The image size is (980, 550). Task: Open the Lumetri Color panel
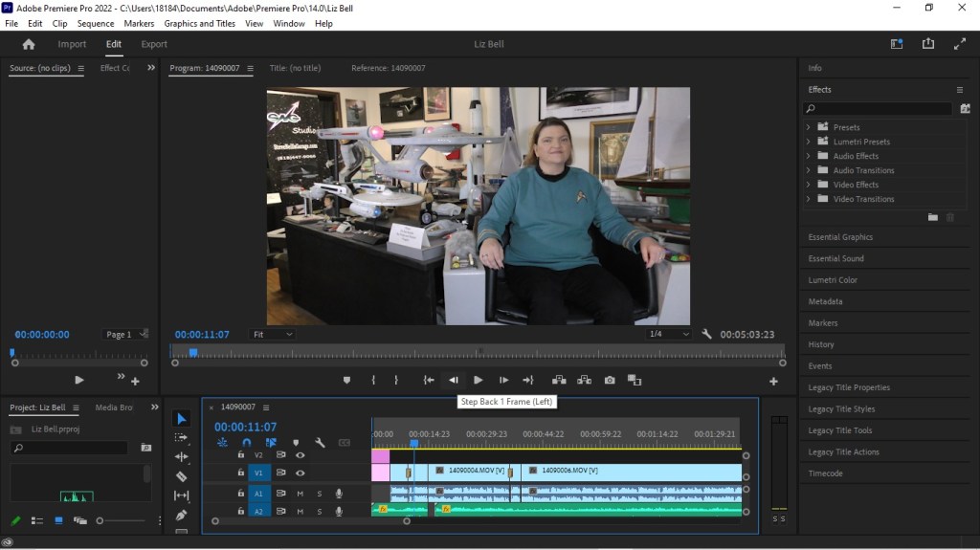tap(833, 280)
